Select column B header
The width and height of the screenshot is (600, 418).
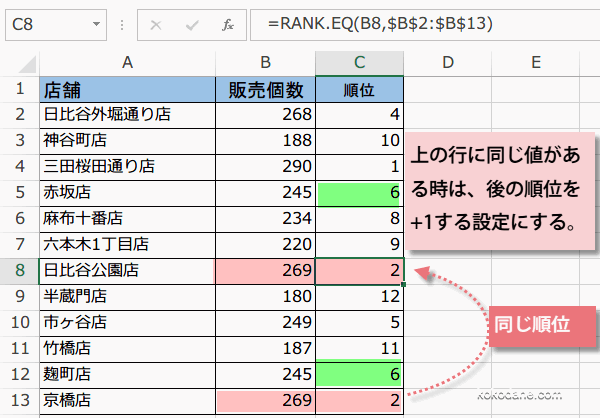(266, 63)
